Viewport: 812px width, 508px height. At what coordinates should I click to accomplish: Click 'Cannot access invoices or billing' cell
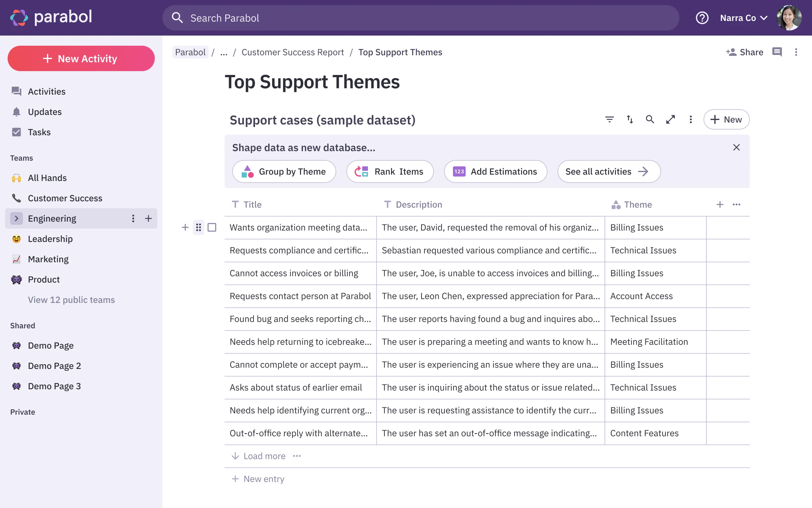tap(300, 273)
